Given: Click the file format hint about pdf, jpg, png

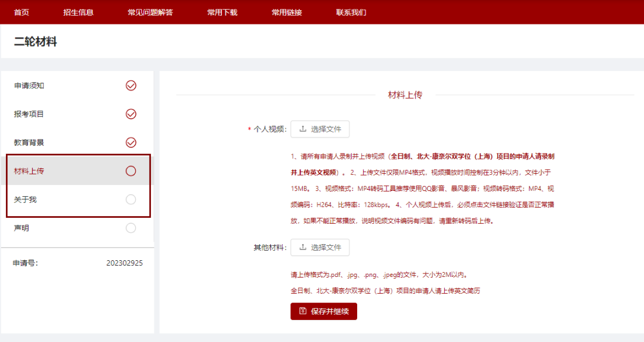Looking at the screenshot, I should tap(379, 275).
